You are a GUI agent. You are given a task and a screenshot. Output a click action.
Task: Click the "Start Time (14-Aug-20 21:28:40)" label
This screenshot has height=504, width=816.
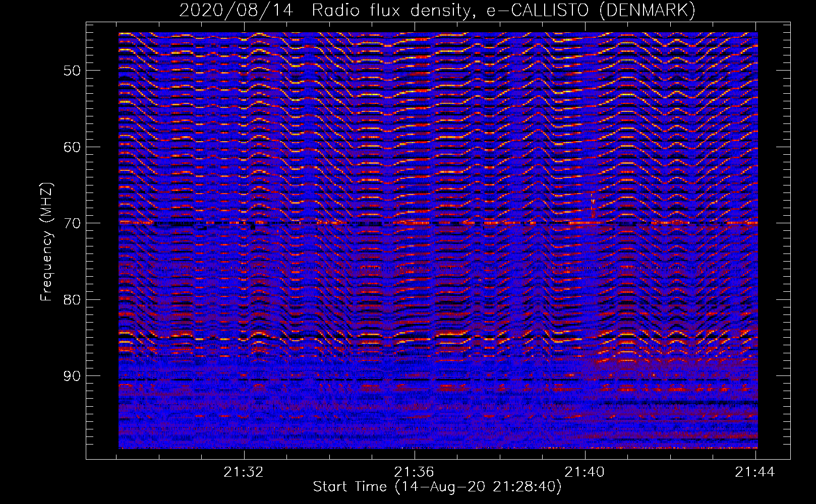437,487
